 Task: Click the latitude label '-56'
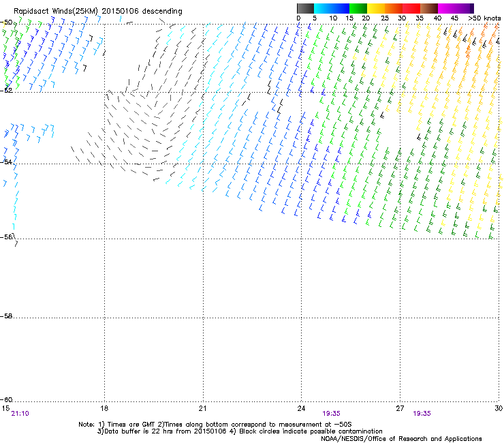6,236
